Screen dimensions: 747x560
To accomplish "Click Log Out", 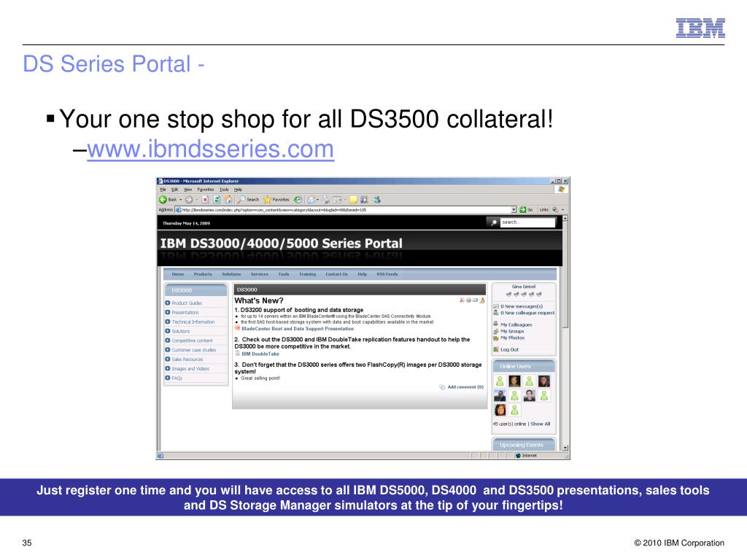I will coord(509,349).
